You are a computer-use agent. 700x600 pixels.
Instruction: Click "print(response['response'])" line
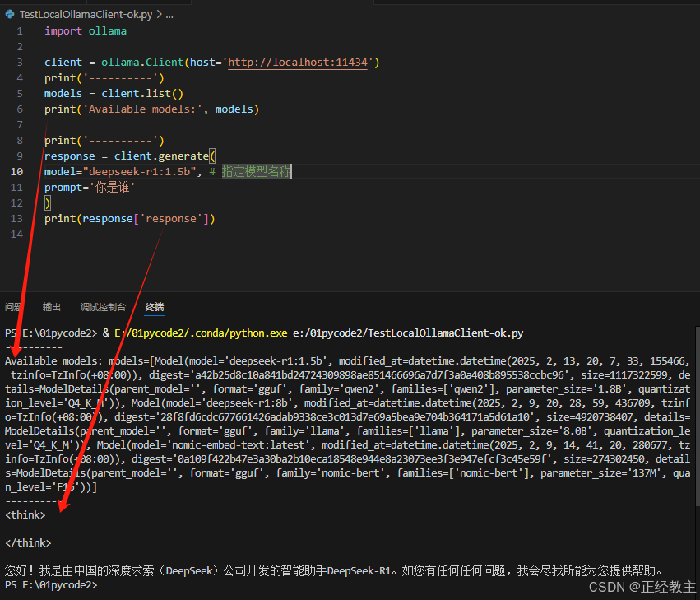[130, 218]
